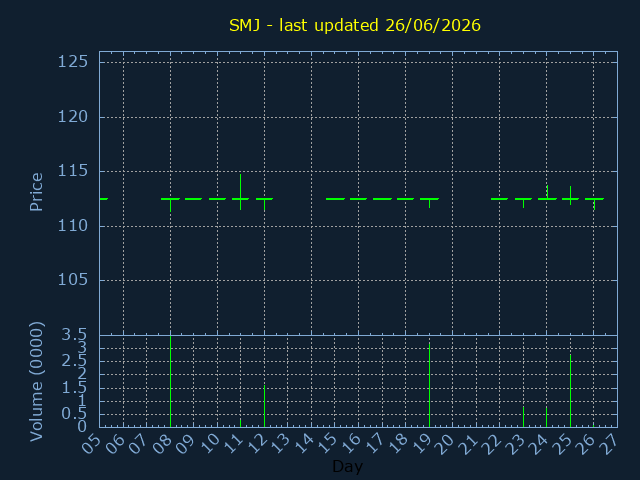Click the 115 price axis label
The width and height of the screenshot is (640, 480).
[x=73, y=171]
